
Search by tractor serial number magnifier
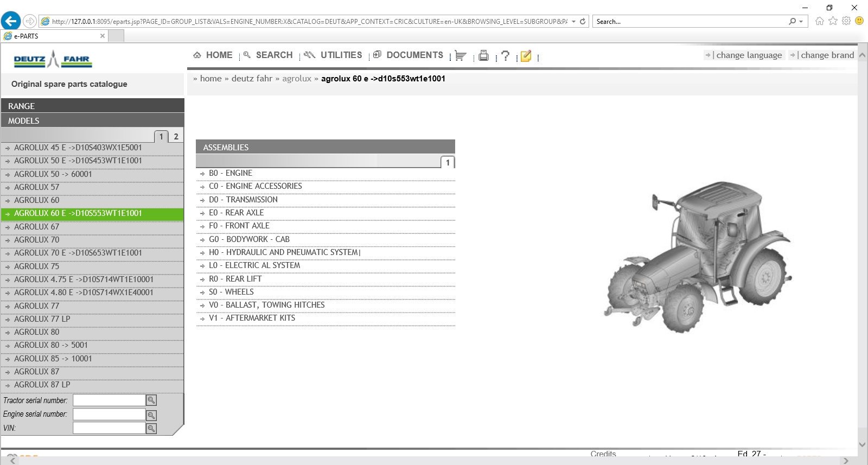pyautogui.click(x=151, y=400)
